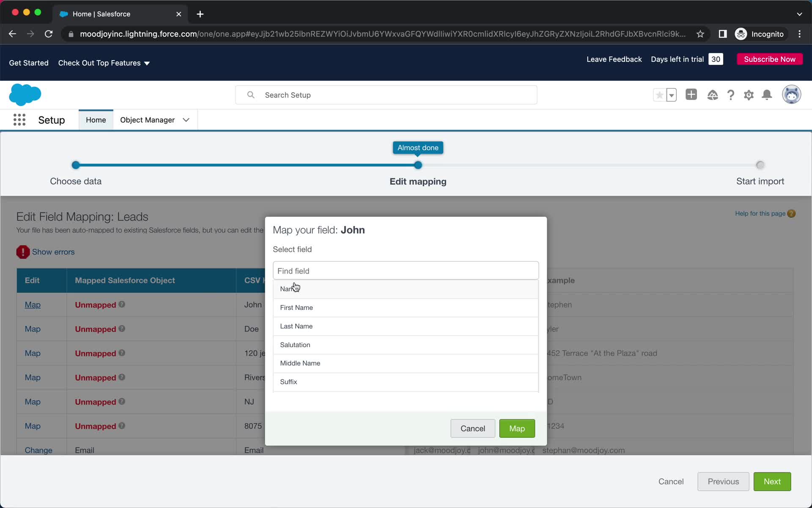
Task: Click the Subscribe Now button
Action: (769, 59)
